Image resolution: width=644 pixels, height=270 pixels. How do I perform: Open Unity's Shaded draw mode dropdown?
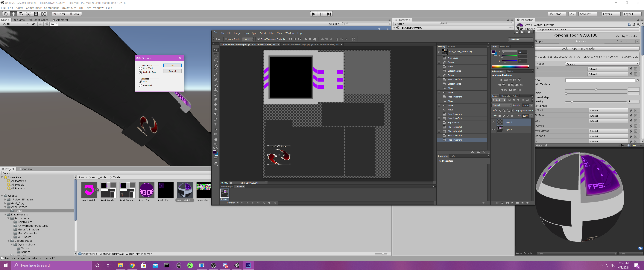(15, 24)
